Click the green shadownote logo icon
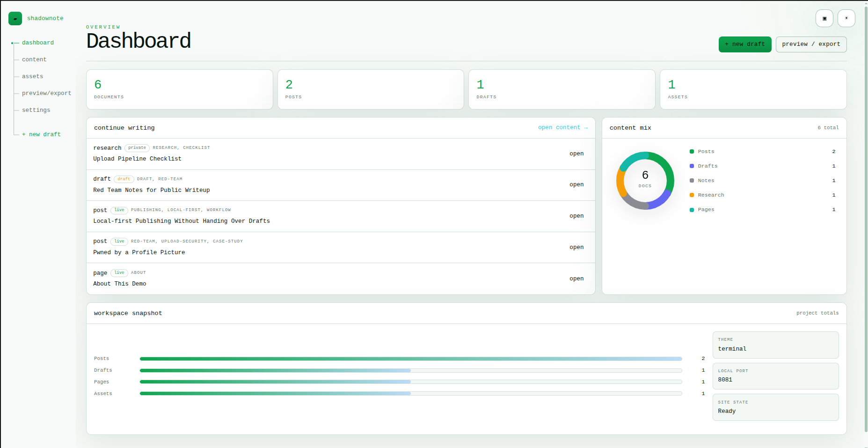The height and width of the screenshot is (448, 868). point(15,18)
